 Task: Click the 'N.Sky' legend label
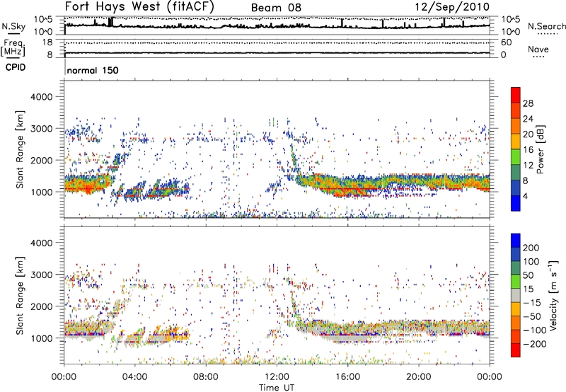pyautogui.click(x=13, y=26)
